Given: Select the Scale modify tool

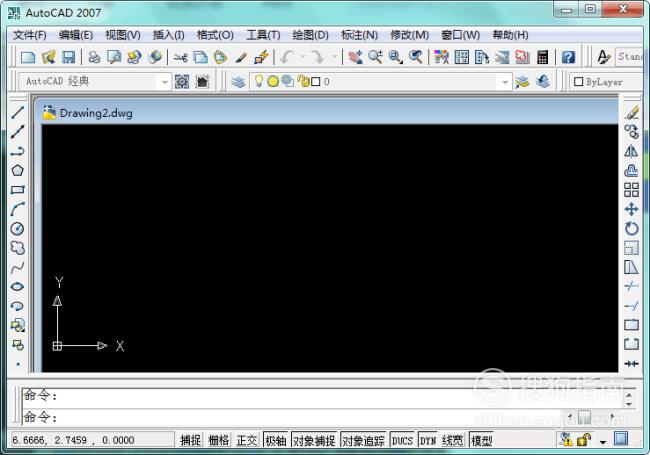Looking at the screenshot, I should tap(631, 248).
